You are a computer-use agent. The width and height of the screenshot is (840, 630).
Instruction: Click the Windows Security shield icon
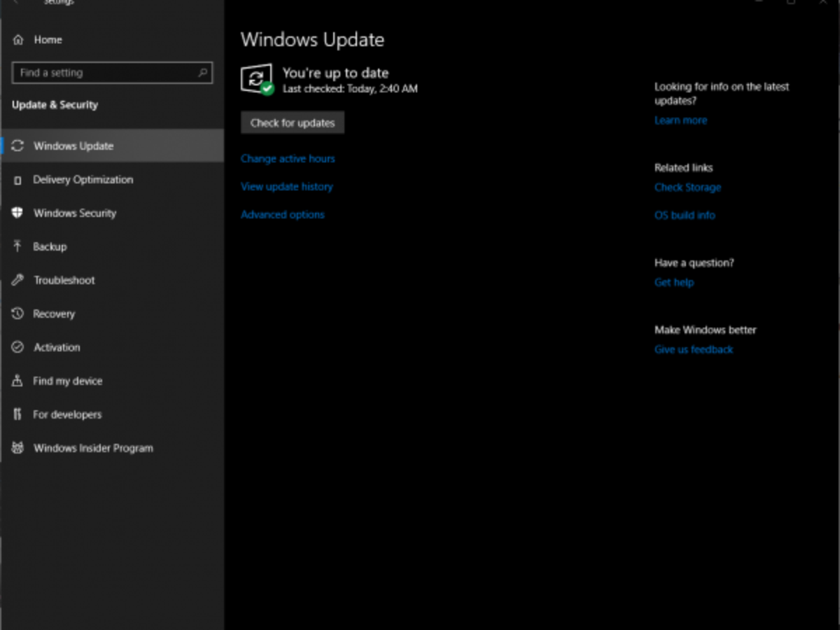point(18,213)
